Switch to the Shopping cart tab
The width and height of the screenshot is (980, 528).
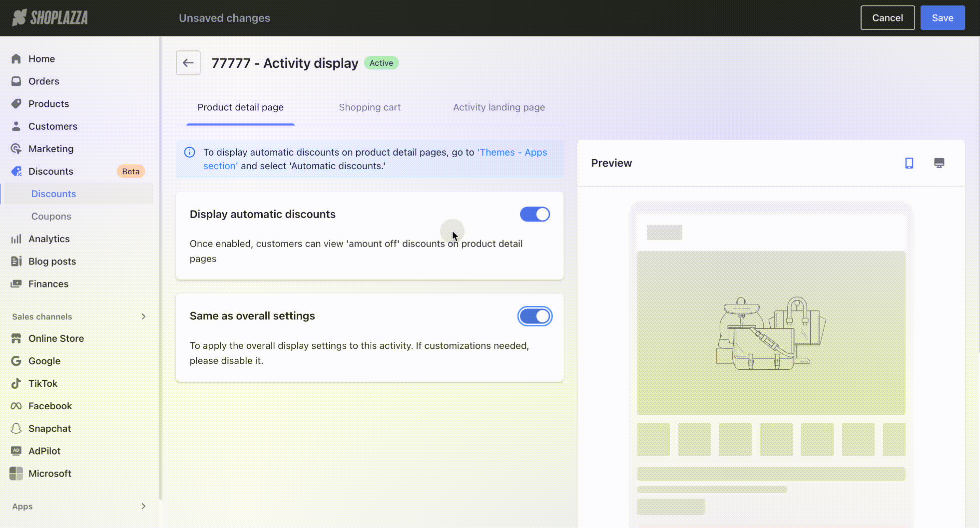(370, 107)
